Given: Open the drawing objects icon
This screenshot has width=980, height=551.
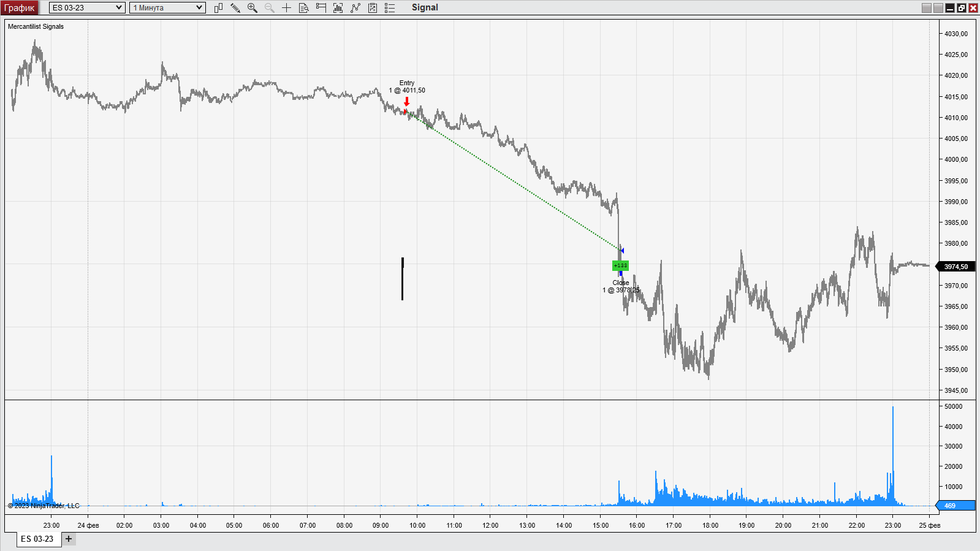Looking at the screenshot, I should 372,8.
